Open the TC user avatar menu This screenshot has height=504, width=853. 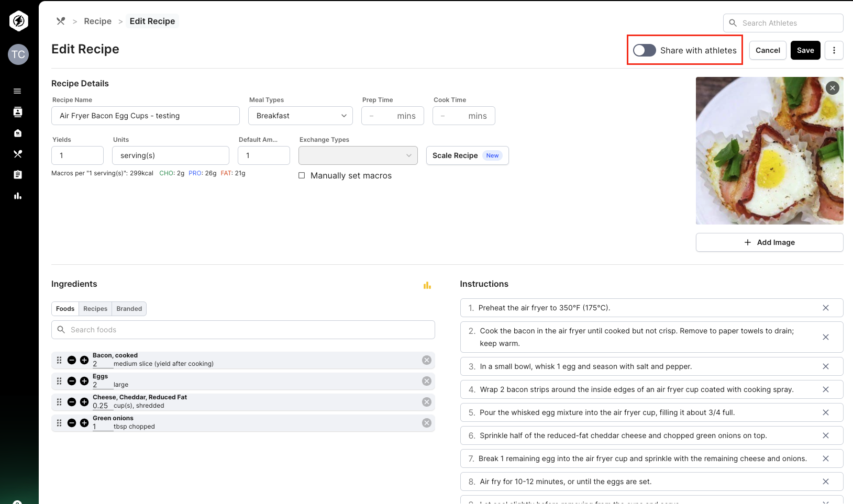coord(18,54)
